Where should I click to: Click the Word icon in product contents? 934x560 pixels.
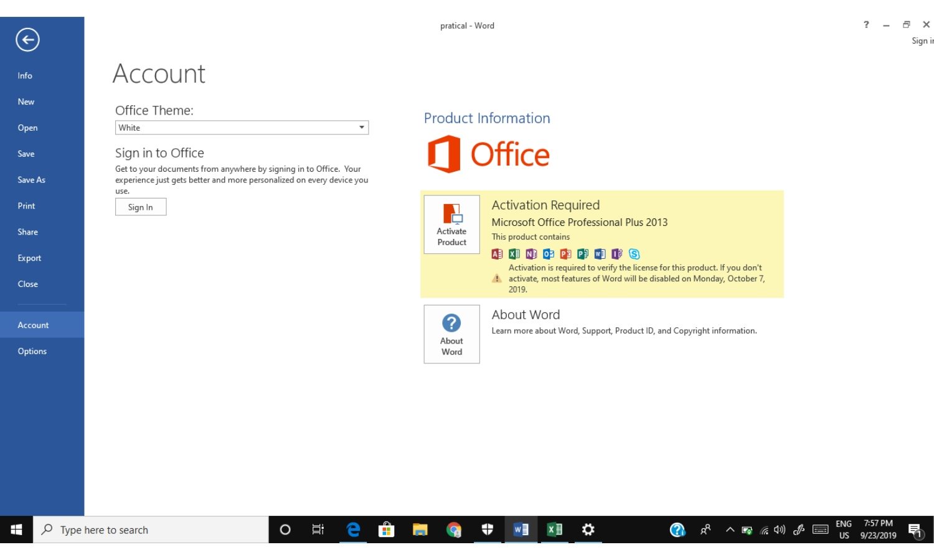pos(600,254)
